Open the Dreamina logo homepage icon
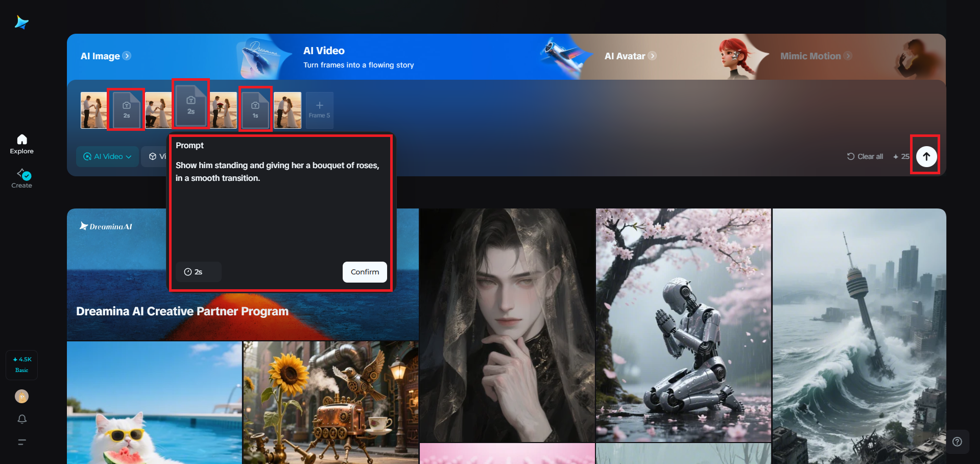The height and width of the screenshot is (464, 980). click(21, 22)
